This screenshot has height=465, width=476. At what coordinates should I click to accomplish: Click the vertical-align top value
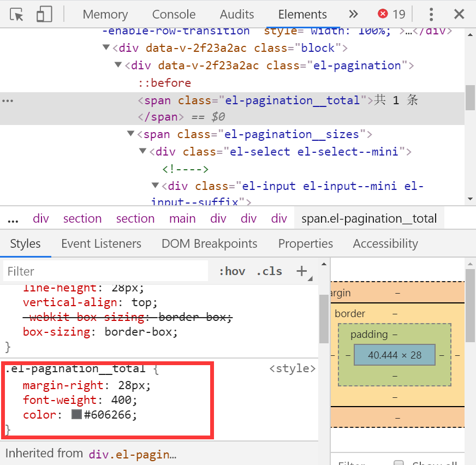[141, 302]
